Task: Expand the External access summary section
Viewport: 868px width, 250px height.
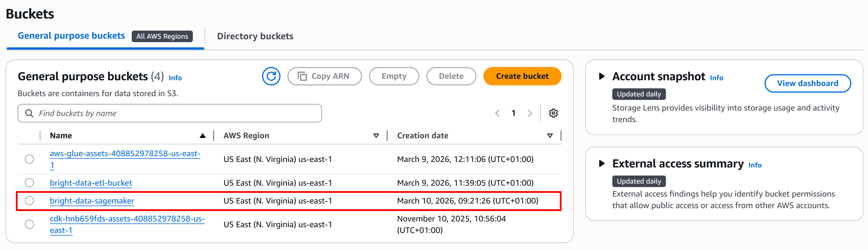Action: pos(602,164)
